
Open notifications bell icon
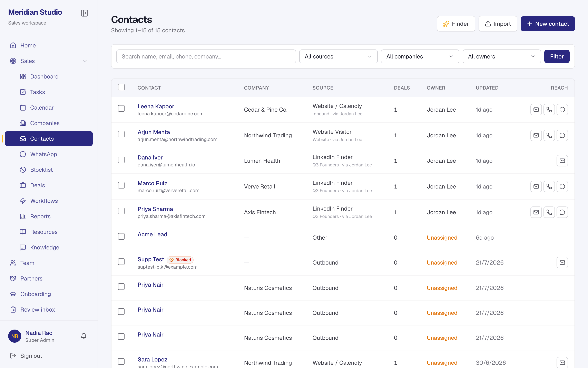click(84, 336)
